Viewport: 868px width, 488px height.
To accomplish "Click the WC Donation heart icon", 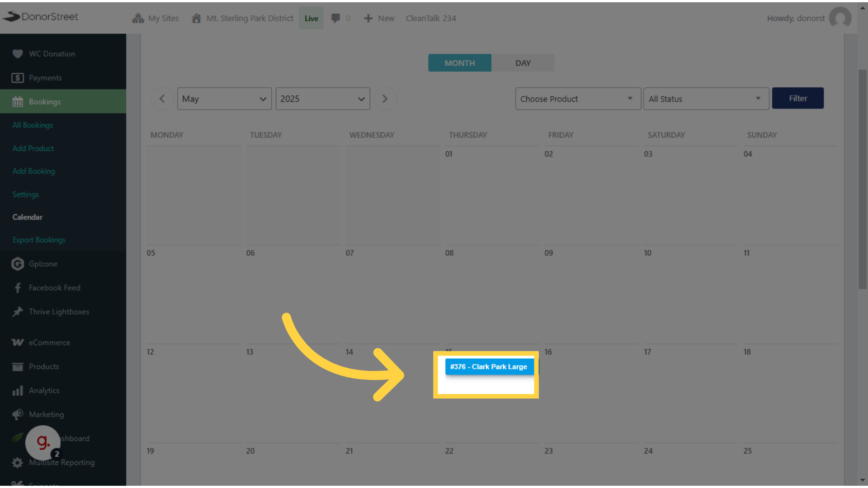I will click(18, 54).
